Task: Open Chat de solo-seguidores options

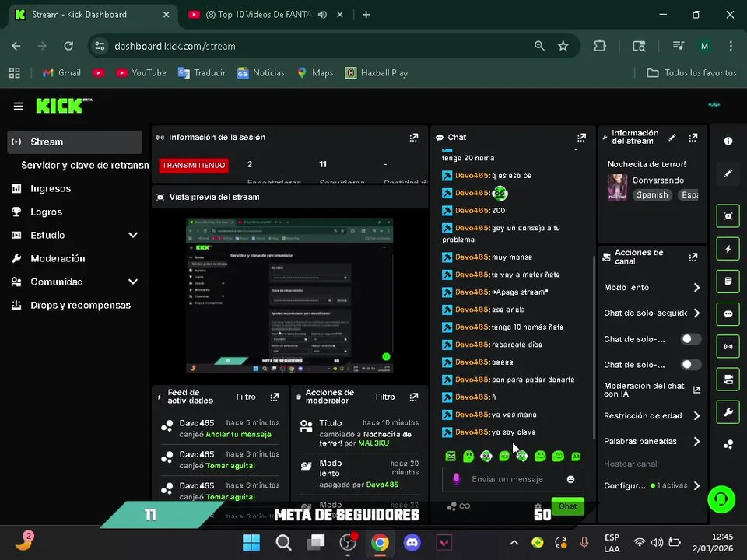Action: pyautogui.click(x=652, y=313)
